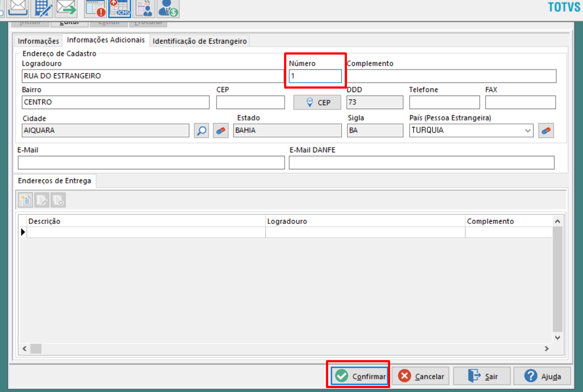Click edit delivery address icon
This screenshot has height=392, width=583.
42,200
